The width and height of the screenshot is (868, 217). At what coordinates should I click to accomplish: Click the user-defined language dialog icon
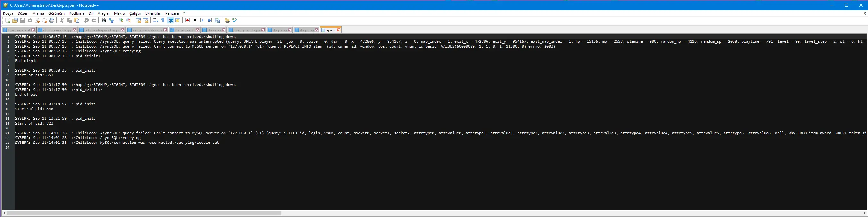(x=177, y=21)
